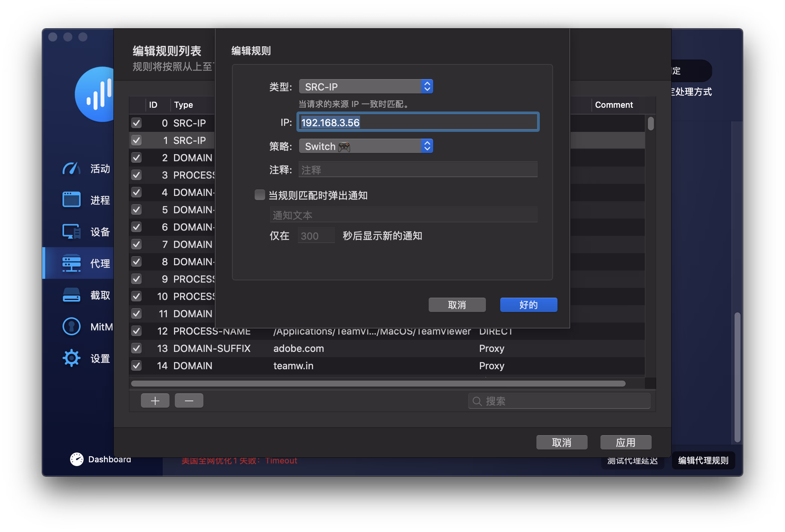Confirm rule with the 好的 button
The height and width of the screenshot is (532, 785).
(x=528, y=305)
